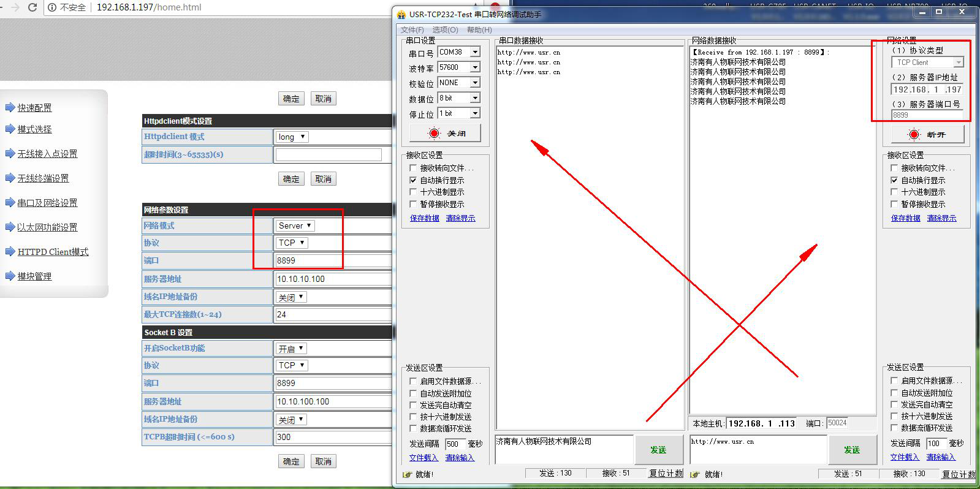Click the browser reload icon
Screen dimensions: 980x489
coord(32,7)
